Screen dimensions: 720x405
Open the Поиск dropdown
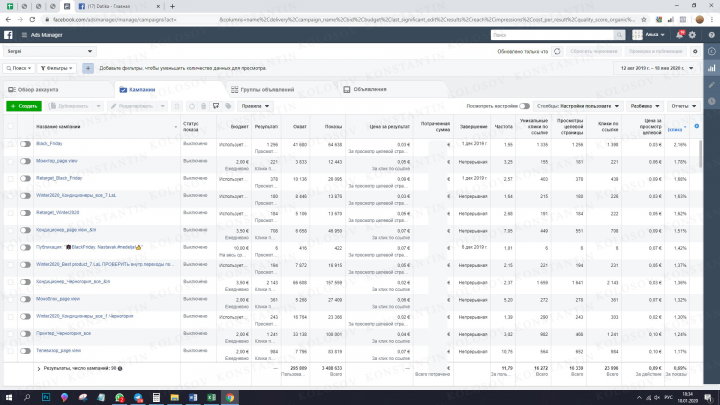(x=19, y=68)
